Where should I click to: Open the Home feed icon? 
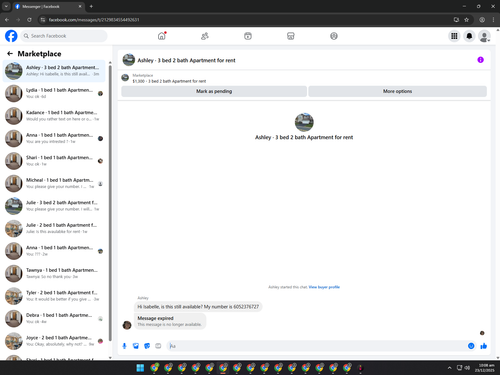point(162,36)
